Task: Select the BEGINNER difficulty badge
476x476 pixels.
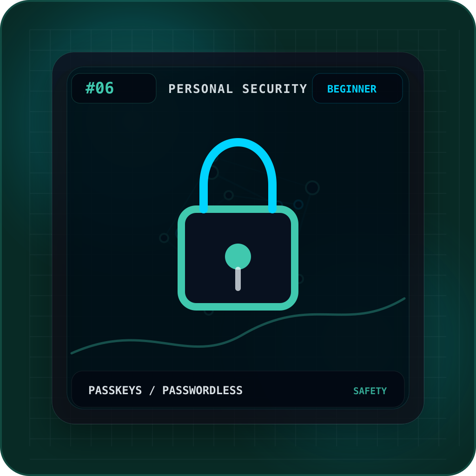Action: point(357,88)
